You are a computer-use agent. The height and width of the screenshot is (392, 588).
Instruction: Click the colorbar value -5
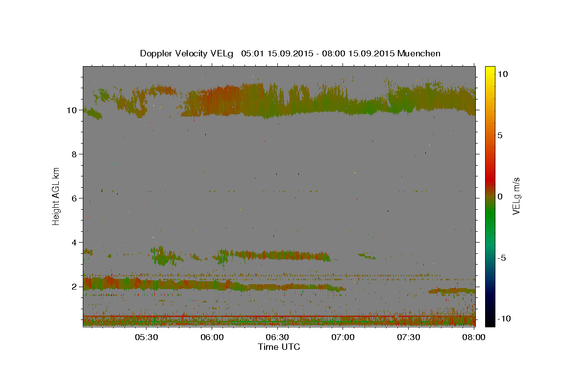point(502,258)
